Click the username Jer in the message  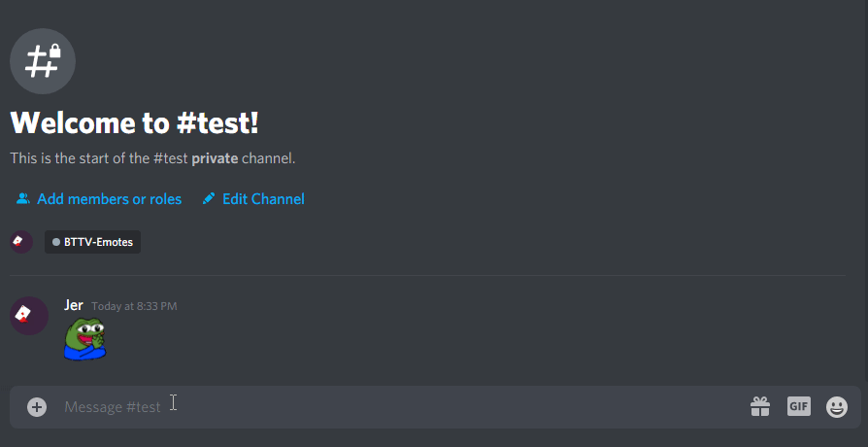click(x=74, y=305)
